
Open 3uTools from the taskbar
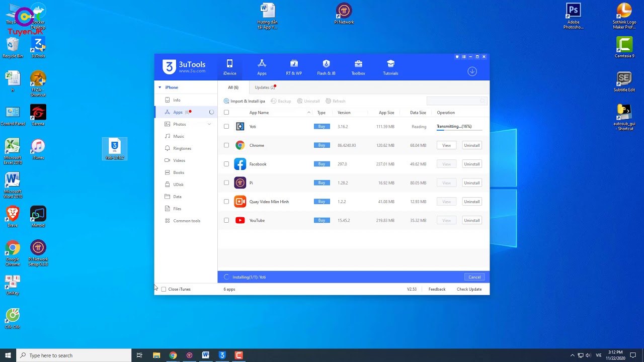[x=222, y=355]
